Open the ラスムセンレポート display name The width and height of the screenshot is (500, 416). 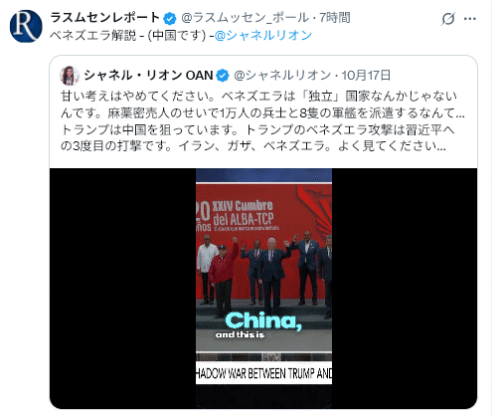click(105, 18)
